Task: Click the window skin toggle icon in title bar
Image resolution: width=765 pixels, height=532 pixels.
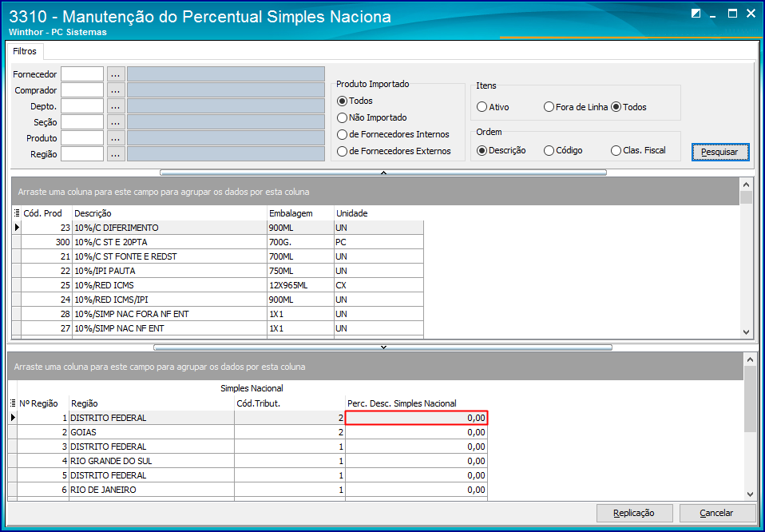Action: pyautogui.click(x=696, y=14)
